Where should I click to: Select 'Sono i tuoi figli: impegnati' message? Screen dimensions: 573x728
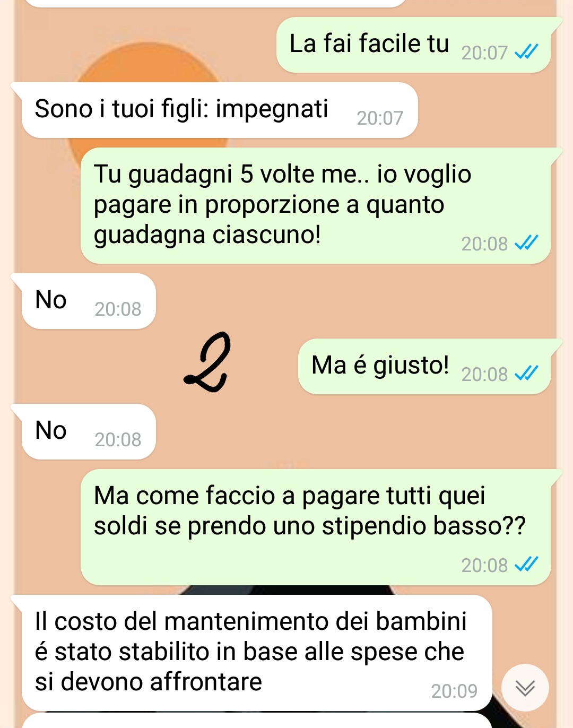tap(220, 110)
